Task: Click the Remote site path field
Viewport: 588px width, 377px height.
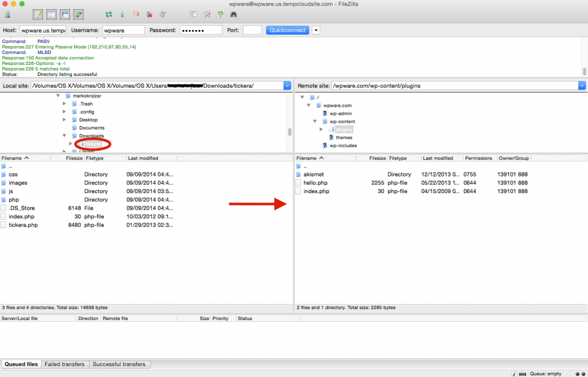Action: pos(455,86)
